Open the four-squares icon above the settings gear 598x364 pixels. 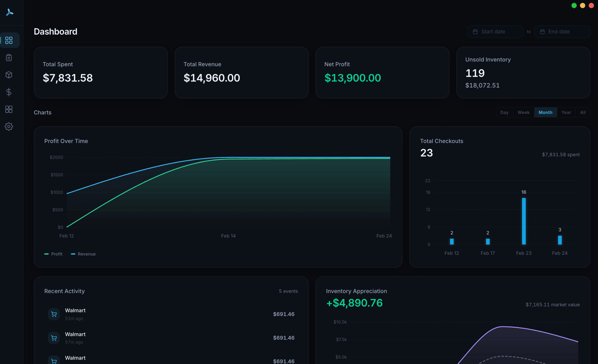click(9, 109)
